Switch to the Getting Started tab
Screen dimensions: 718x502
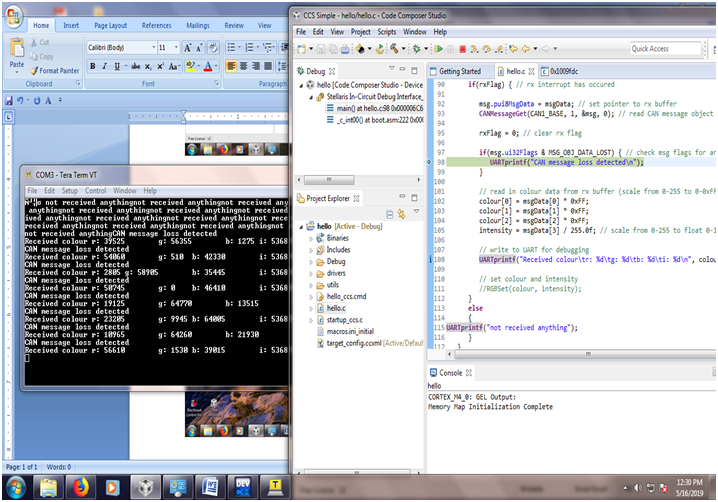click(x=460, y=71)
